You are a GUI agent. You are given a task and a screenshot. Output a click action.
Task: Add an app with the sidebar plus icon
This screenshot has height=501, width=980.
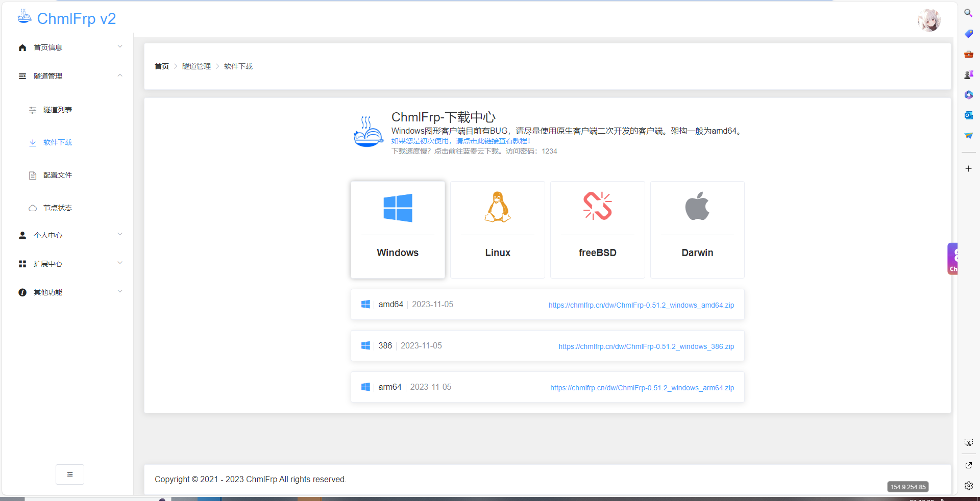click(x=968, y=168)
